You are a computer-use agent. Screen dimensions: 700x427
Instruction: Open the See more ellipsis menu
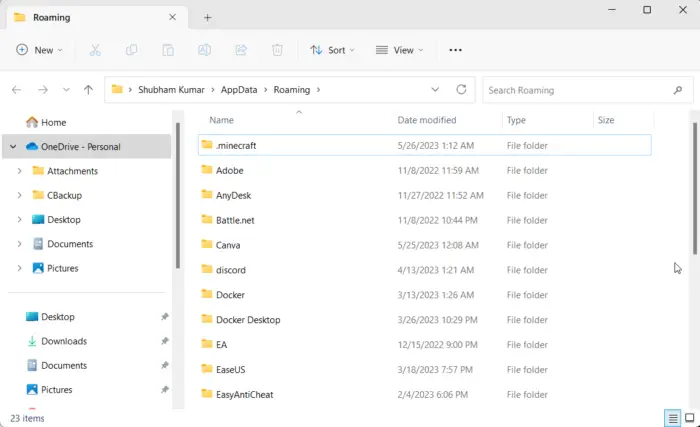455,50
